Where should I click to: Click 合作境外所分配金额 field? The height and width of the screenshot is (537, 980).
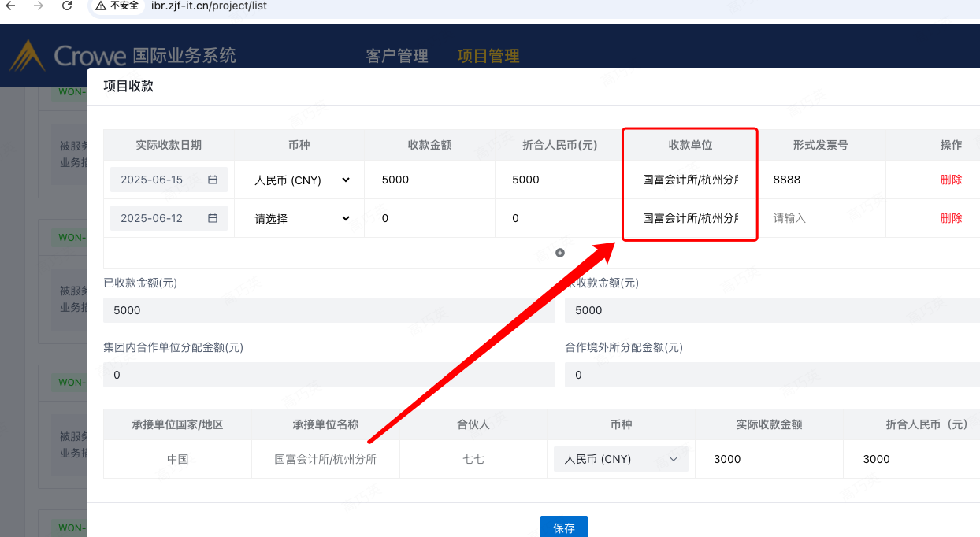[x=772, y=375]
